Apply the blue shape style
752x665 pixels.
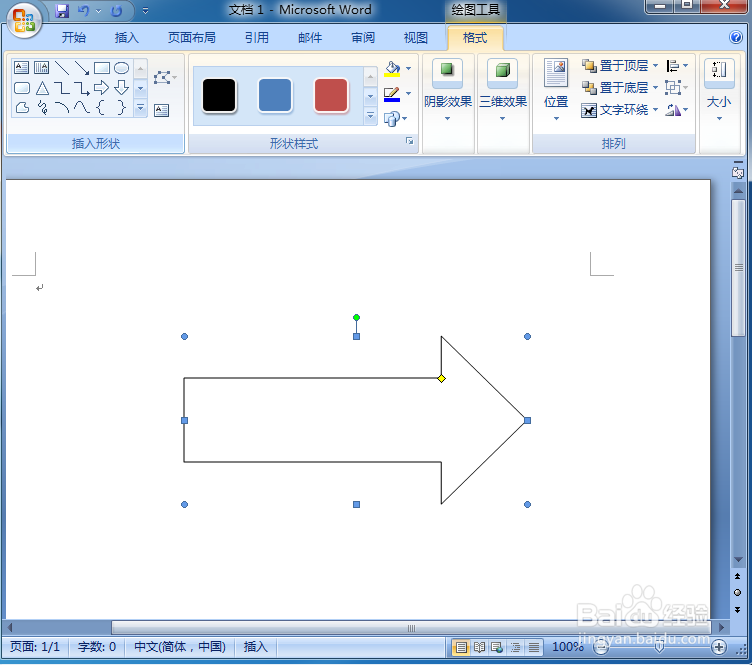click(275, 95)
